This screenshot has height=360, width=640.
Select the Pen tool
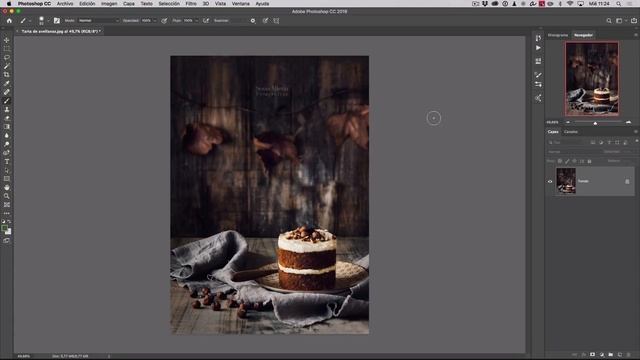click(7, 153)
